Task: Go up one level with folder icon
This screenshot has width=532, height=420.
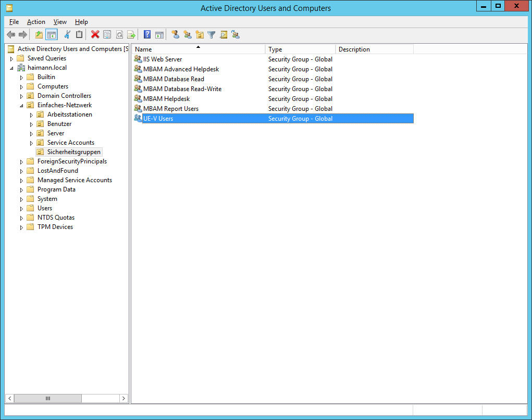Action: tap(39, 34)
